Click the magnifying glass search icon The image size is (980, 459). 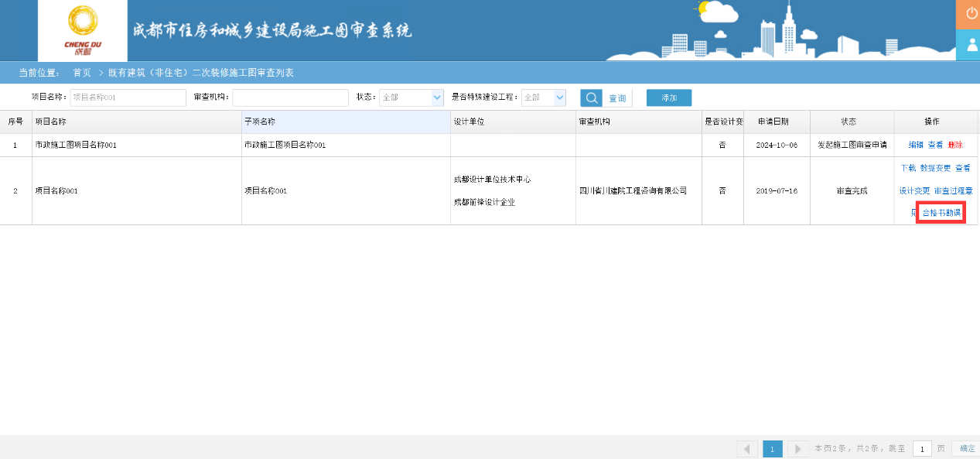tap(590, 98)
